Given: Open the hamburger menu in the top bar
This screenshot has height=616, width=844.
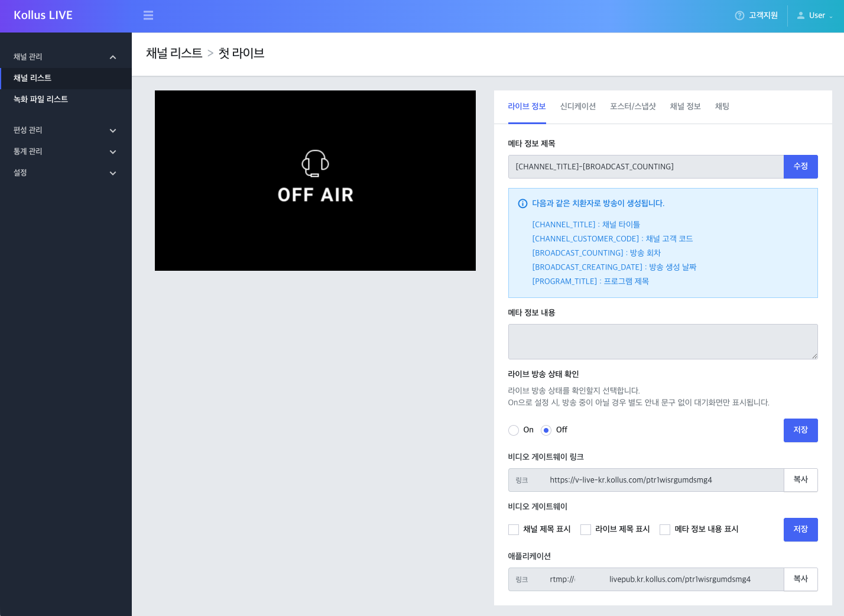Looking at the screenshot, I should click(x=148, y=15).
